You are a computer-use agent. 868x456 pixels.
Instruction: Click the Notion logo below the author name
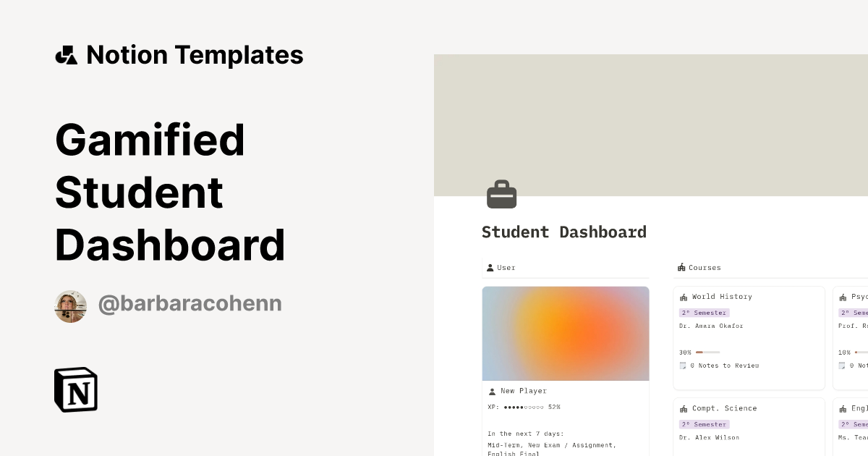click(75, 390)
